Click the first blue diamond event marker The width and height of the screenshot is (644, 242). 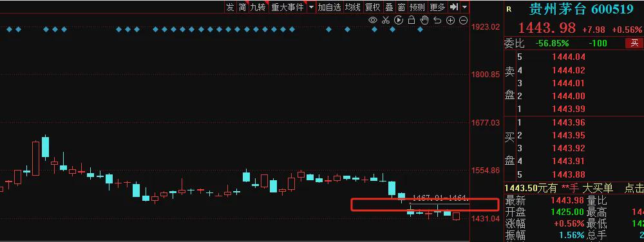tap(9, 29)
